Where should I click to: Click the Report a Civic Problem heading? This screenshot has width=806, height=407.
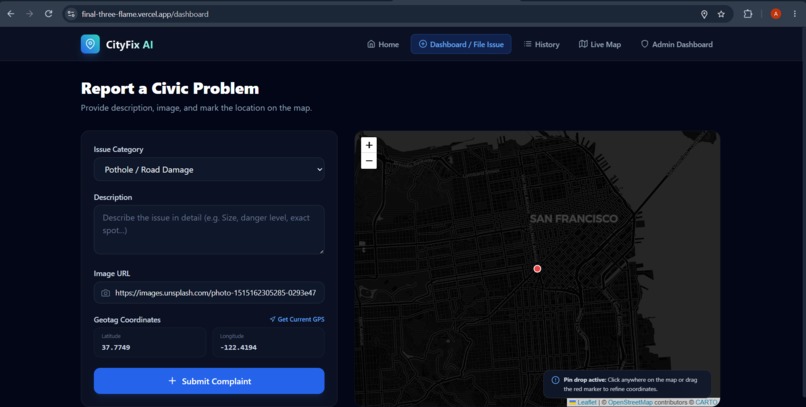[x=170, y=88]
